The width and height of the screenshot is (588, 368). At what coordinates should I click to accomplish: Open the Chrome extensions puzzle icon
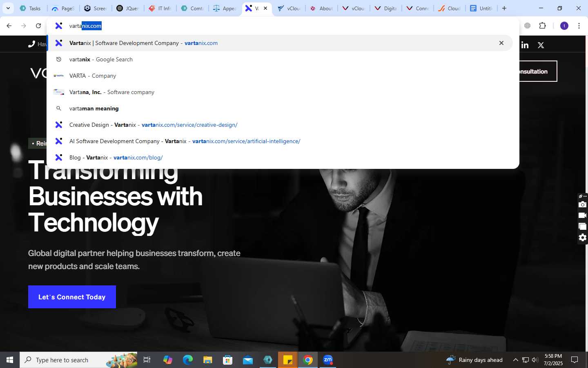542,26
